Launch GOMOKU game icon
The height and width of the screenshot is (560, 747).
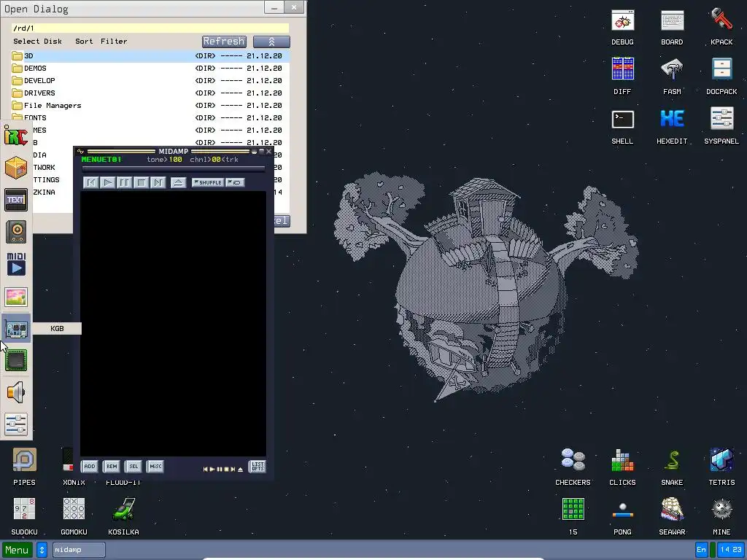point(74,516)
